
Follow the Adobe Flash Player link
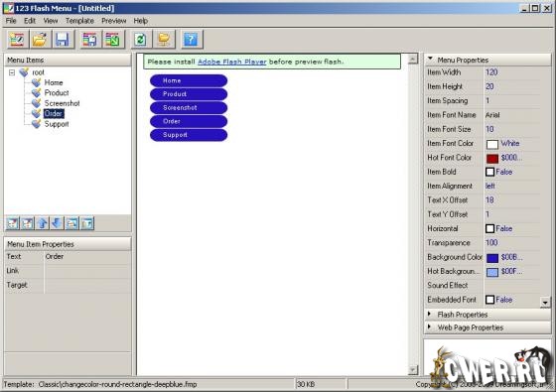tap(232, 62)
